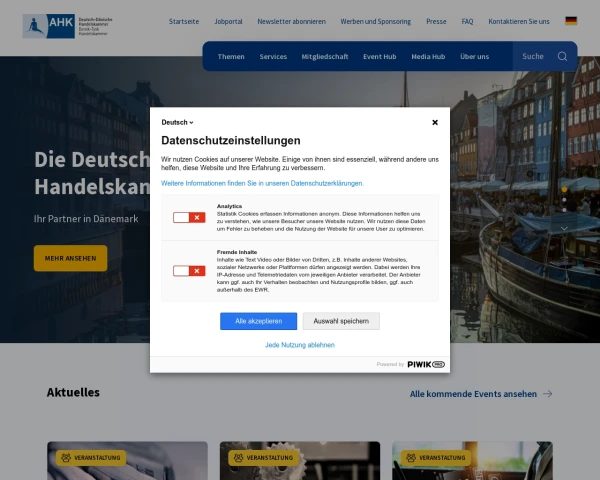
Task: Click the AHK logo in header
Action: point(68,25)
